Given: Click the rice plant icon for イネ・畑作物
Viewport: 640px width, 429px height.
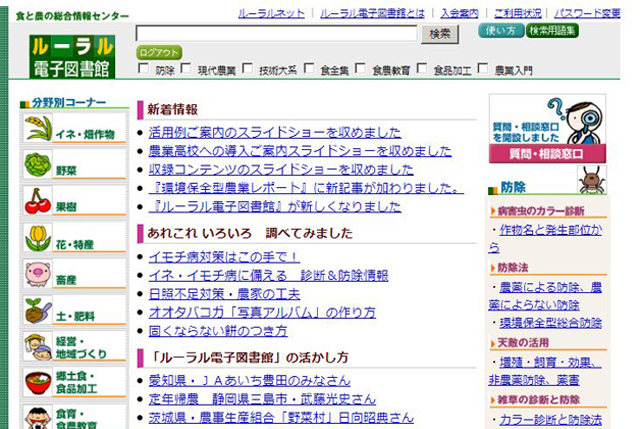Looking at the screenshot, I should [38, 129].
